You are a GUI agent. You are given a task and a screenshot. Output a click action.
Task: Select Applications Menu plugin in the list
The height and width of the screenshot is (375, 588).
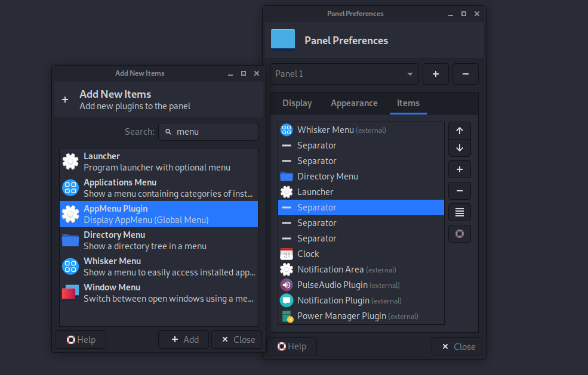click(x=159, y=188)
